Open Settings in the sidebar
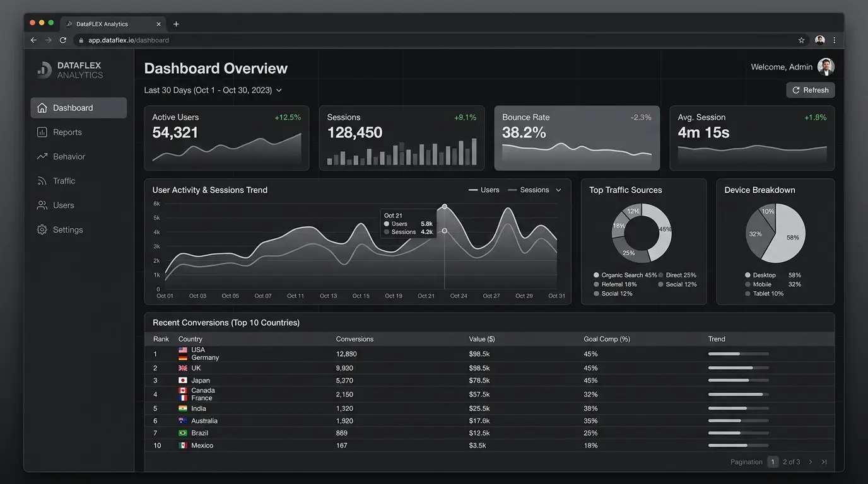This screenshot has width=868, height=484. (78, 230)
